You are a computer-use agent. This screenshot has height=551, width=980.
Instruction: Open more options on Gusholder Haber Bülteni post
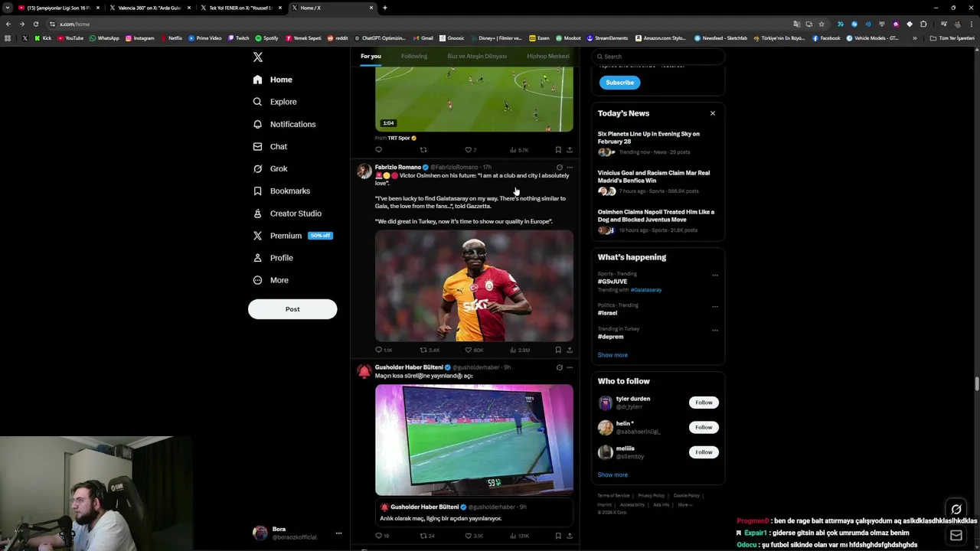click(x=570, y=367)
